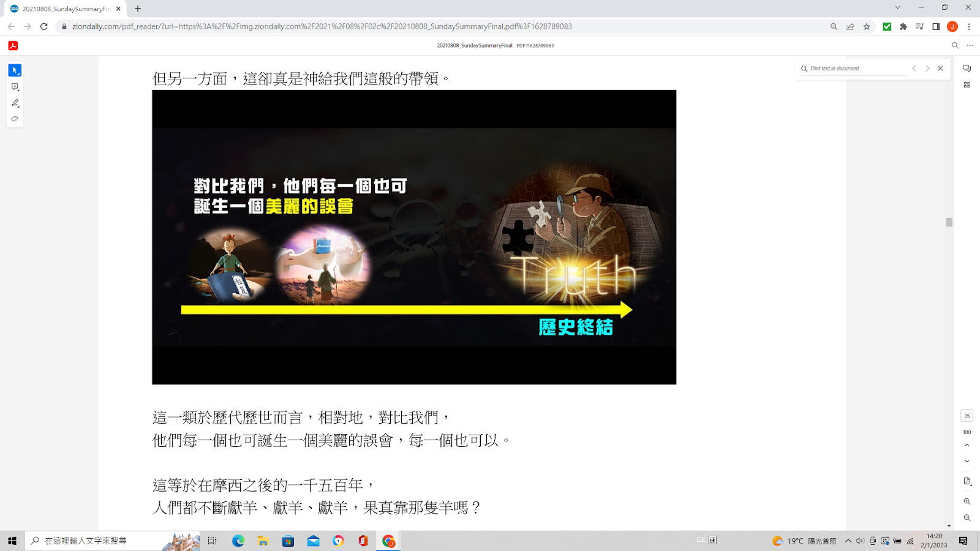Image resolution: width=980 pixels, height=551 pixels.
Task: Go to next page with down chevron
Action: pyautogui.click(x=967, y=461)
